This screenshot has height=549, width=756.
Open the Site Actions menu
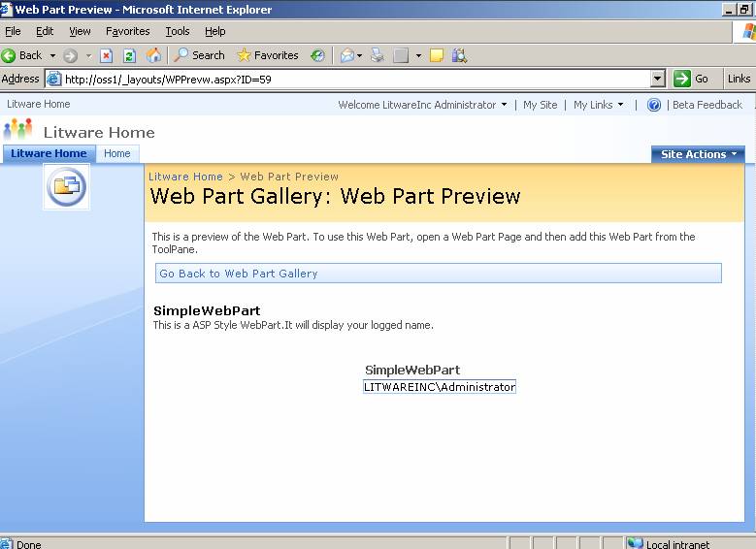(698, 154)
